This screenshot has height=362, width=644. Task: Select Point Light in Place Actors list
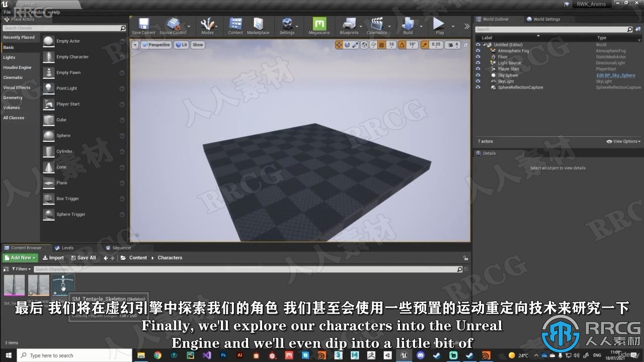[x=83, y=88]
